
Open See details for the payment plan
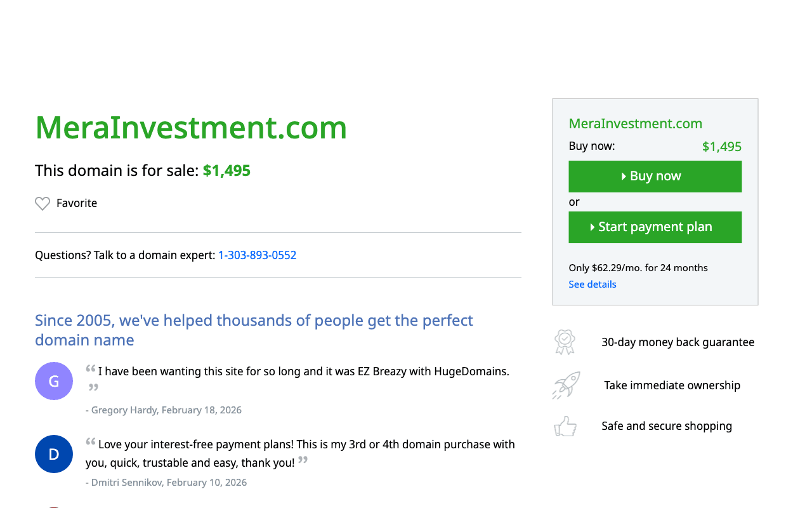tap(592, 284)
